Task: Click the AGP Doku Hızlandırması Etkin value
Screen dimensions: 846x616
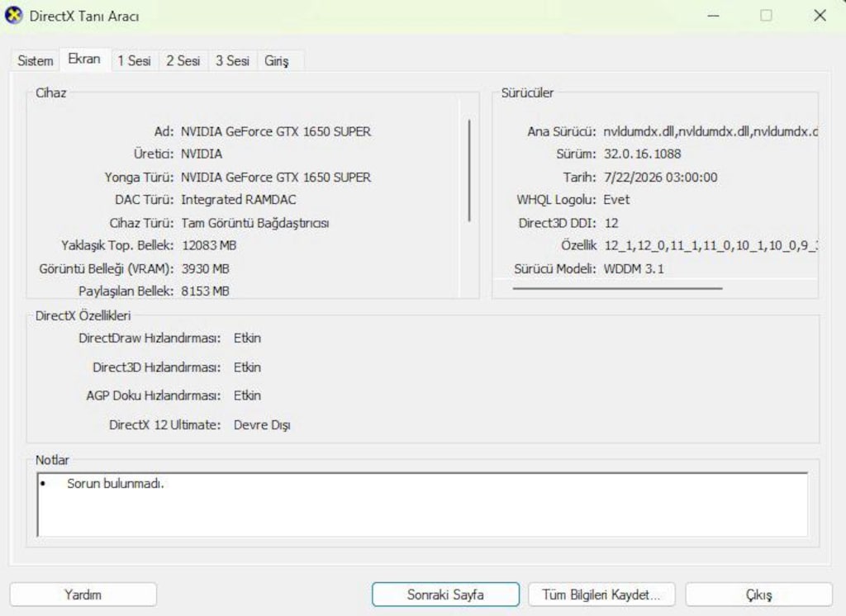Action: click(247, 396)
